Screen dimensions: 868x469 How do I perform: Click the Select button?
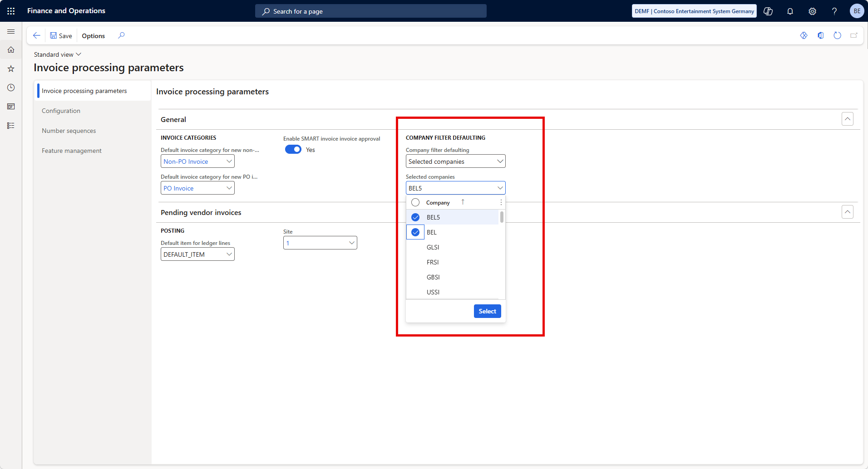[x=487, y=311]
